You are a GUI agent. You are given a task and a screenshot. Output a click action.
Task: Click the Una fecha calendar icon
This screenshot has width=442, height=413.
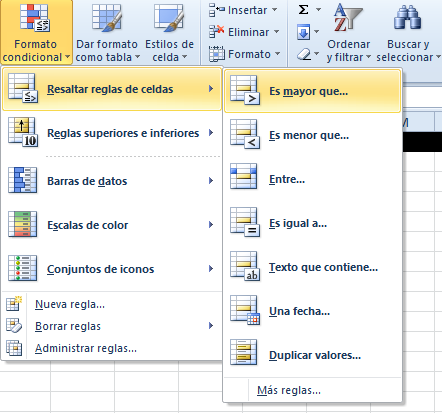(245, 310)
